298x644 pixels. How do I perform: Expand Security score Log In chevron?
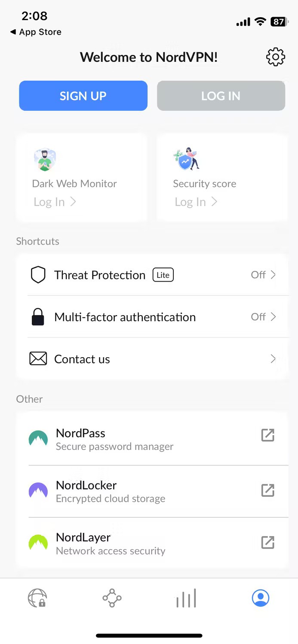(x=214, y=202)
